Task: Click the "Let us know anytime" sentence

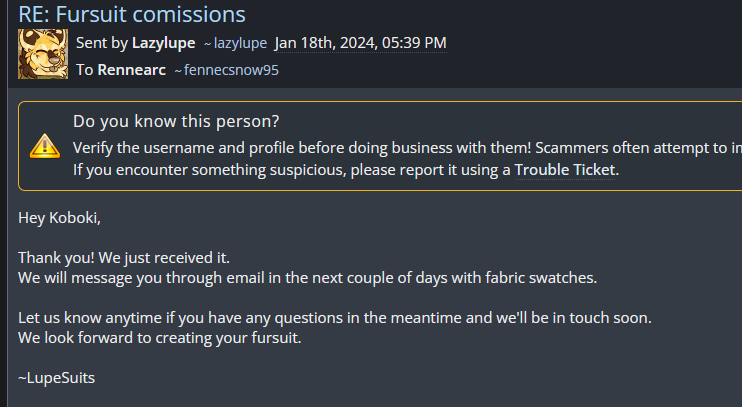Action: 335,317
